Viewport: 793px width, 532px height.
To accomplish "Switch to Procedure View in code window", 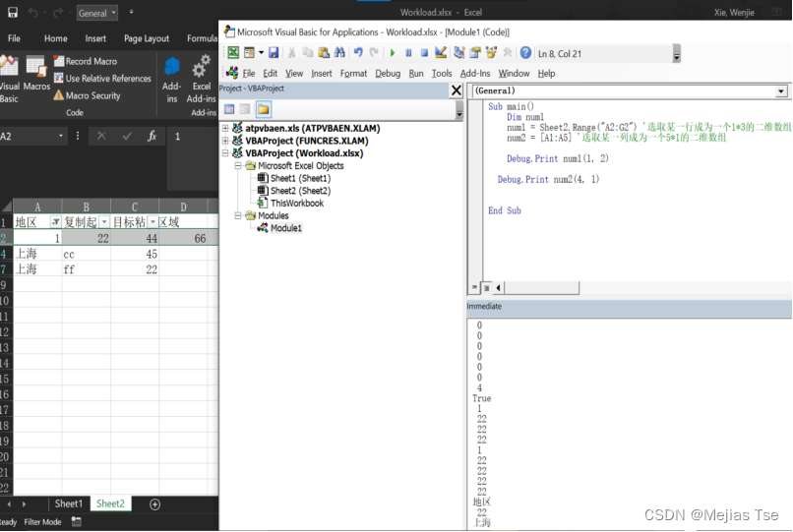I will point(474,287).
